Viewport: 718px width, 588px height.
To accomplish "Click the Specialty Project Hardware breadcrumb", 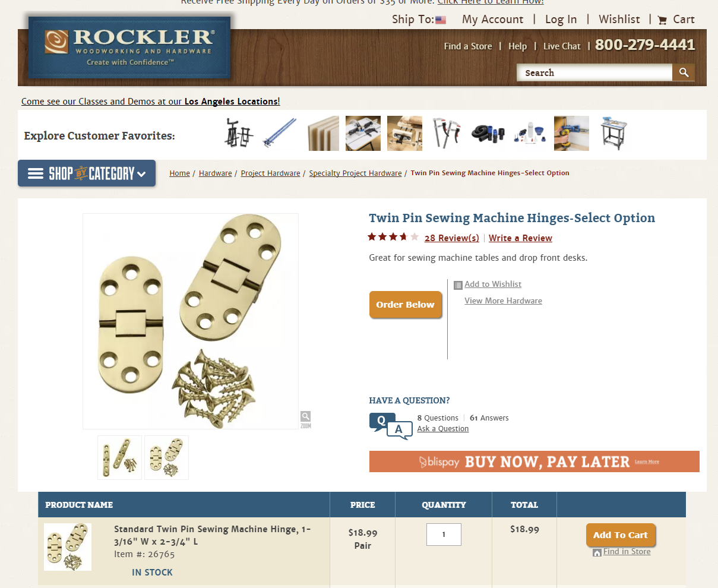I will pyautogui.click(x=355, y=173).
